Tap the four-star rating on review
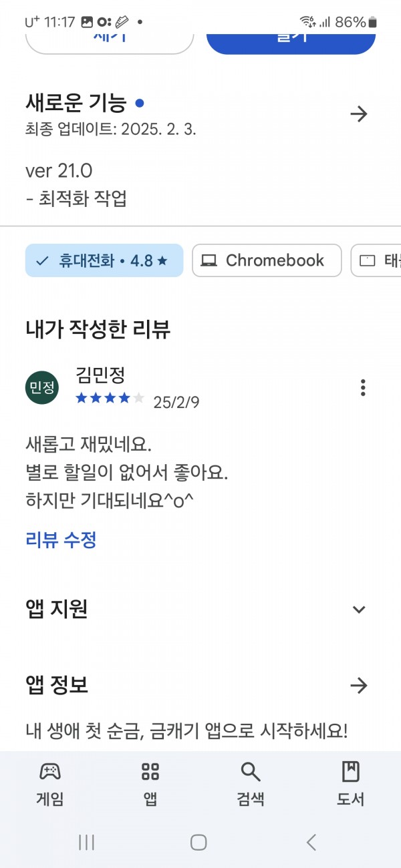 (x=110, y=398)
